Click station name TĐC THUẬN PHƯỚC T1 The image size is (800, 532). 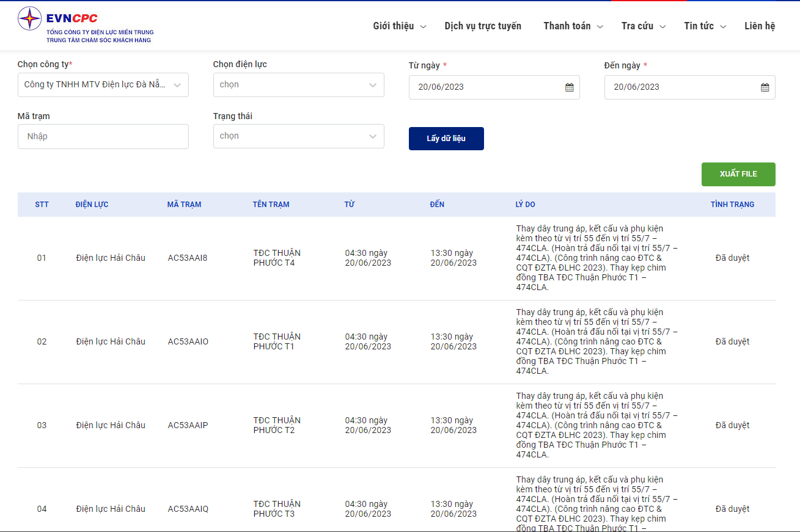(x=277, y=341)
